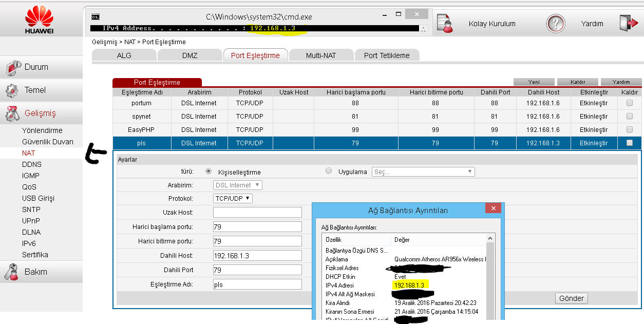644x324 pixels.
Task: Click the Gelişmiş tools icon
Action: click(12, 113)
